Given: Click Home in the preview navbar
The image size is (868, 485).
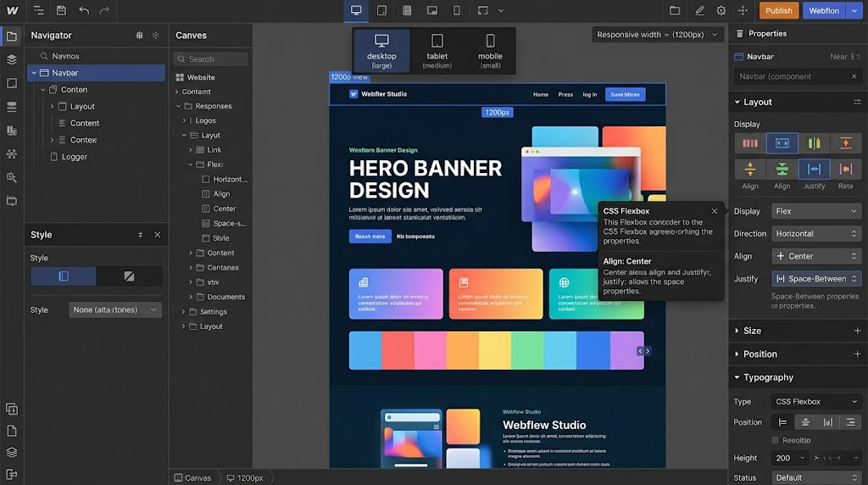Looking at the screenshot, I should [x=541, y=95].
